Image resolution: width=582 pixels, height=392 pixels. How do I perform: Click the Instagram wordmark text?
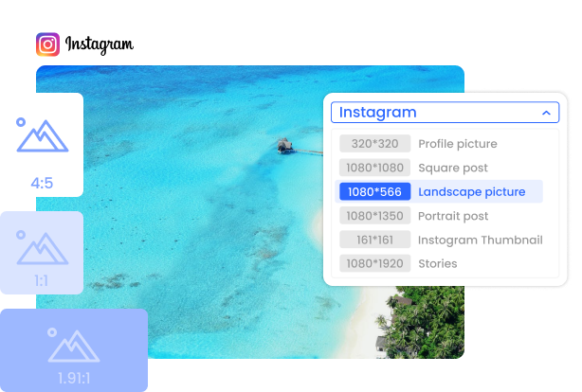(x=100, y=45)
